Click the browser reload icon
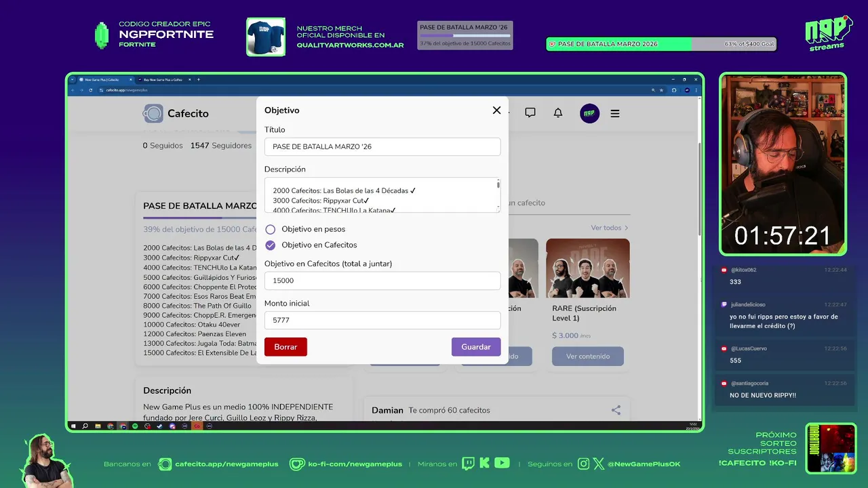 (90, 89)
